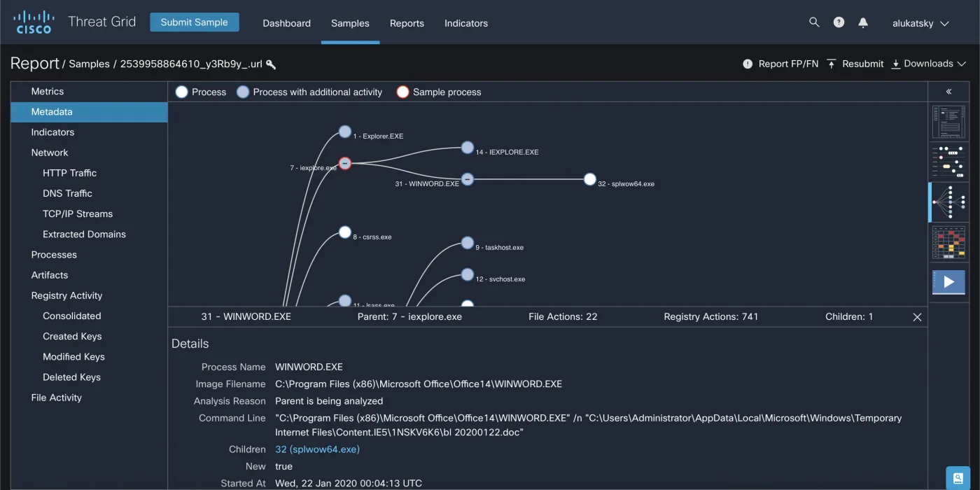
Task: Play the sample video thumbnail
Action: pyautogui.click(x=948, y=282)
